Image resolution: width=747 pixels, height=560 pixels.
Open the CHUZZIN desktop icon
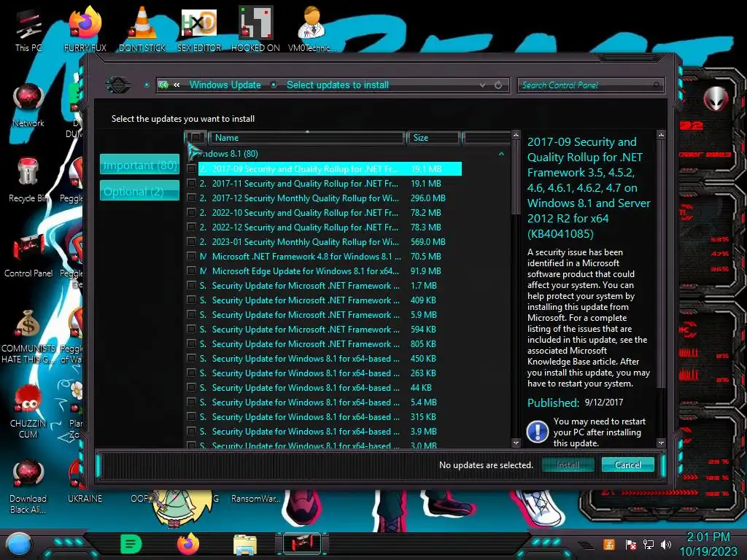[28, 411]
